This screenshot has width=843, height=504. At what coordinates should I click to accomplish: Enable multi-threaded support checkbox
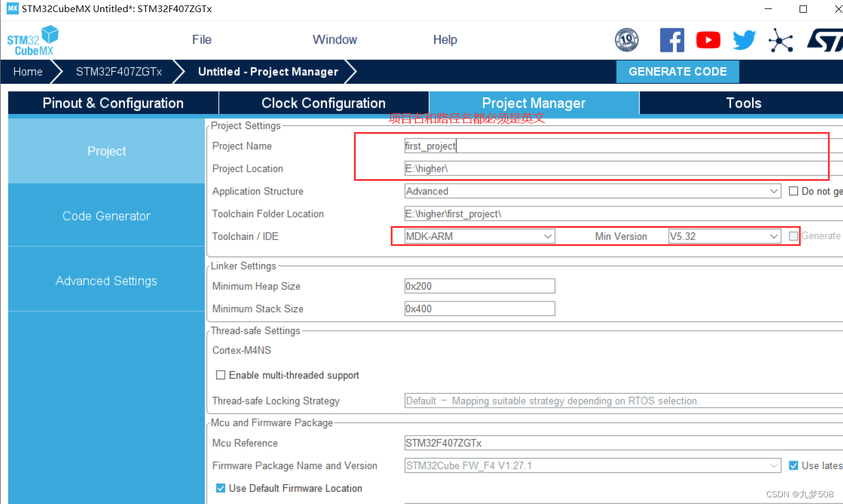pos(221,375)
